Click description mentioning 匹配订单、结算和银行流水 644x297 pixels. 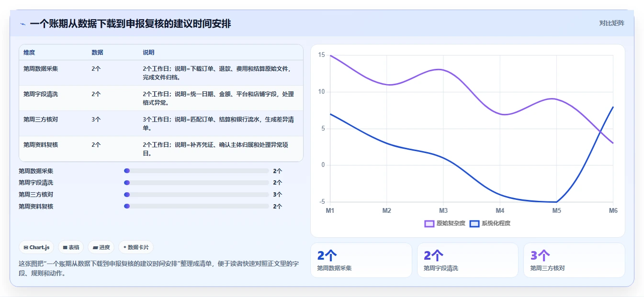218,123
